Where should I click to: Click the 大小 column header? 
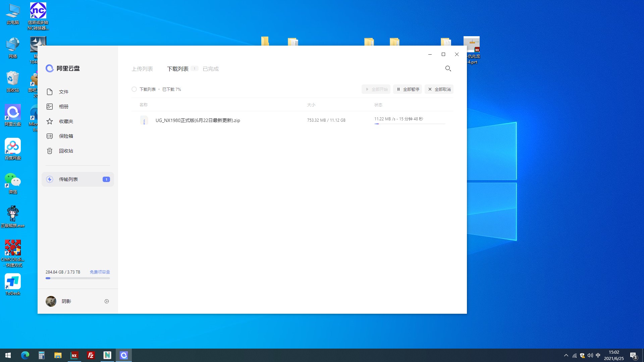[x=311, y=105]
